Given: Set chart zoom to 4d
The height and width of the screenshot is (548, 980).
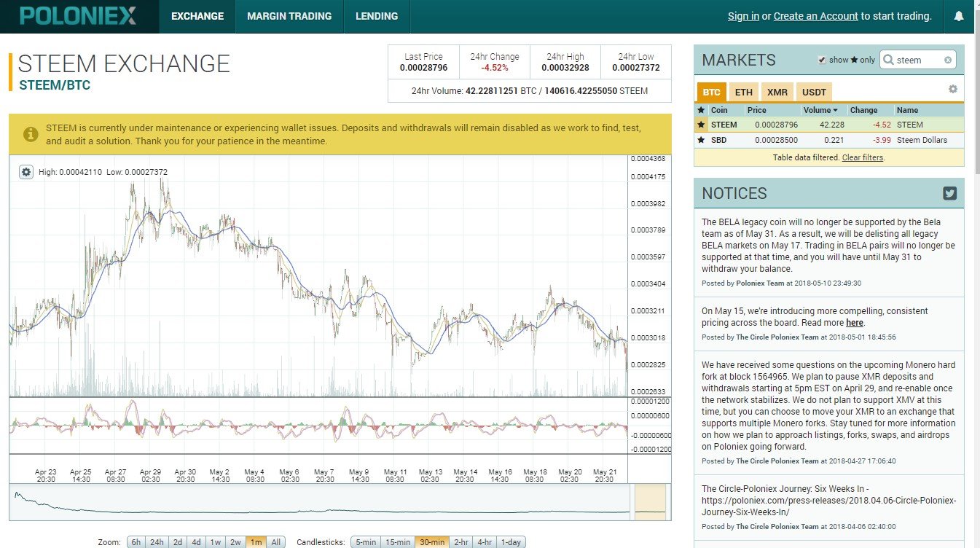Looking at the screenshot, I should coord(196,542).
